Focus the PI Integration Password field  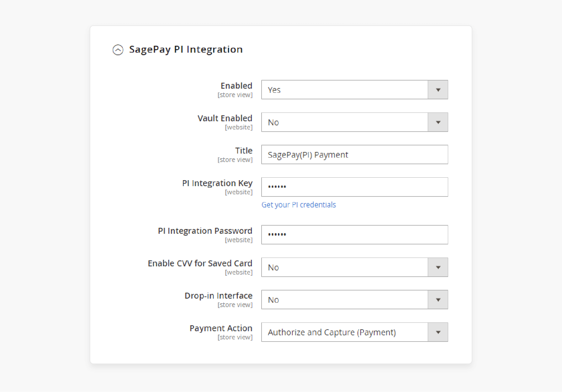point(355,235)
